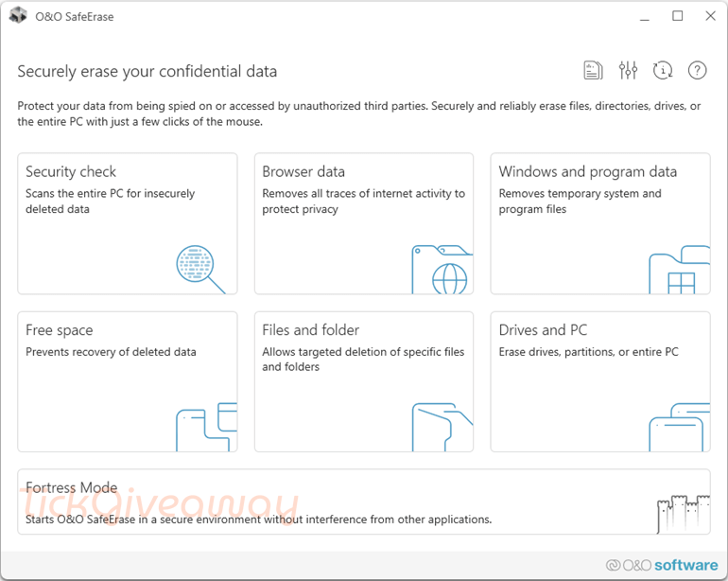The width and height of the screenshot is (728, 581).
Task: Click the O&O SafeErase app icon
Action: click(18, 16)
